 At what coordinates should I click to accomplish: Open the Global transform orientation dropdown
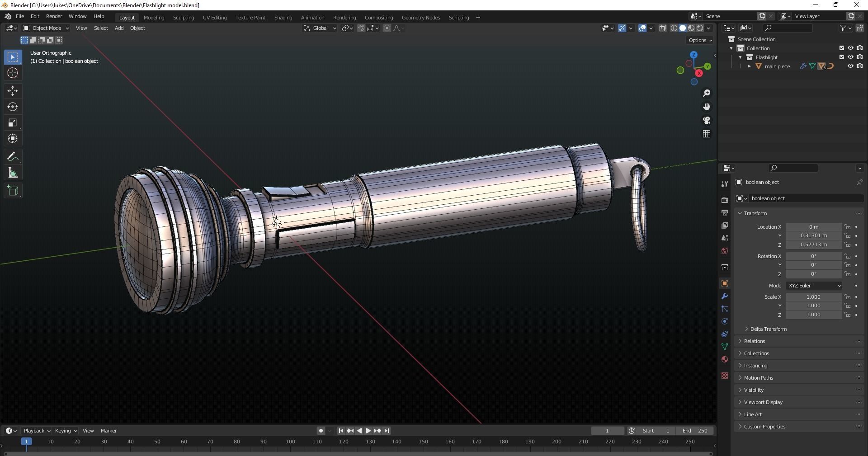[x=320, y=28]
